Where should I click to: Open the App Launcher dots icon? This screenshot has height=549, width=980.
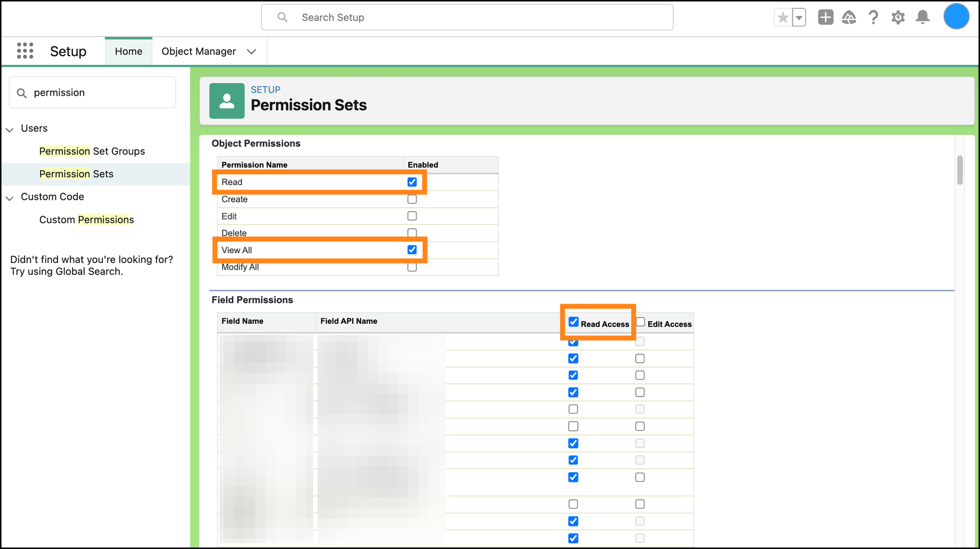pyautogui.click(x=25, y=51)
